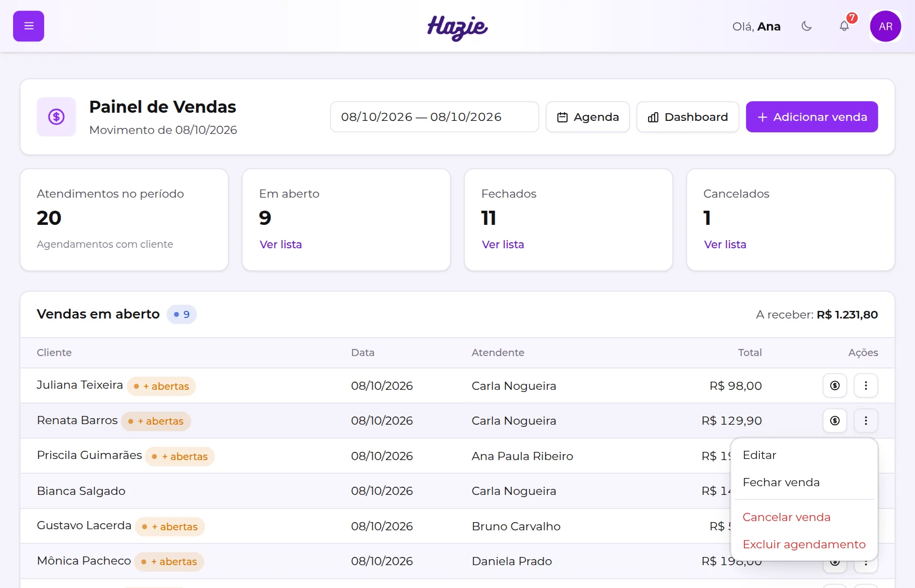This screenshot has width=915, height=588.
Task: Open the Agenda button
Action: click(588, 117)
